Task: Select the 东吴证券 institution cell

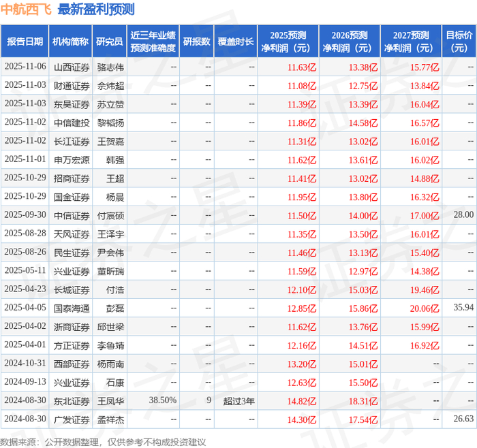Action: click(72, 104)
